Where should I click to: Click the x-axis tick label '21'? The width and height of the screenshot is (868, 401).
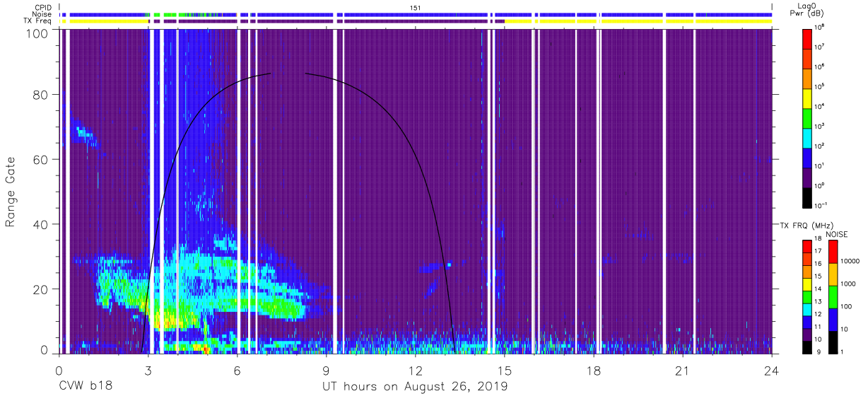coord(682,371)
